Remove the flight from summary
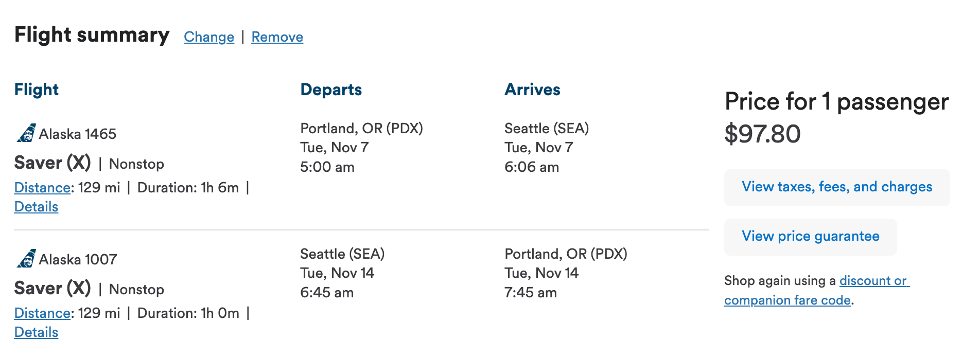This screenshot has height=357, width=980. pyautogui.click(x=277, y=37)
